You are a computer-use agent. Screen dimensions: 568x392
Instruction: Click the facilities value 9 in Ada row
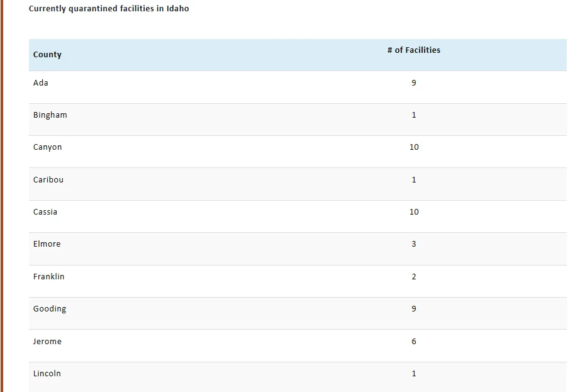414,83
